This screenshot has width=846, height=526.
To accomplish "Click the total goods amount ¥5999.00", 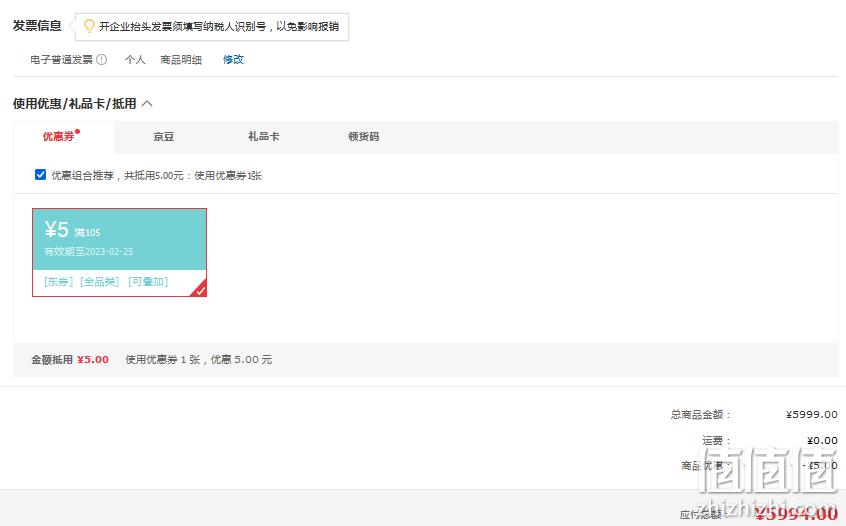I will pyautogui.click(x=811, y=414).
